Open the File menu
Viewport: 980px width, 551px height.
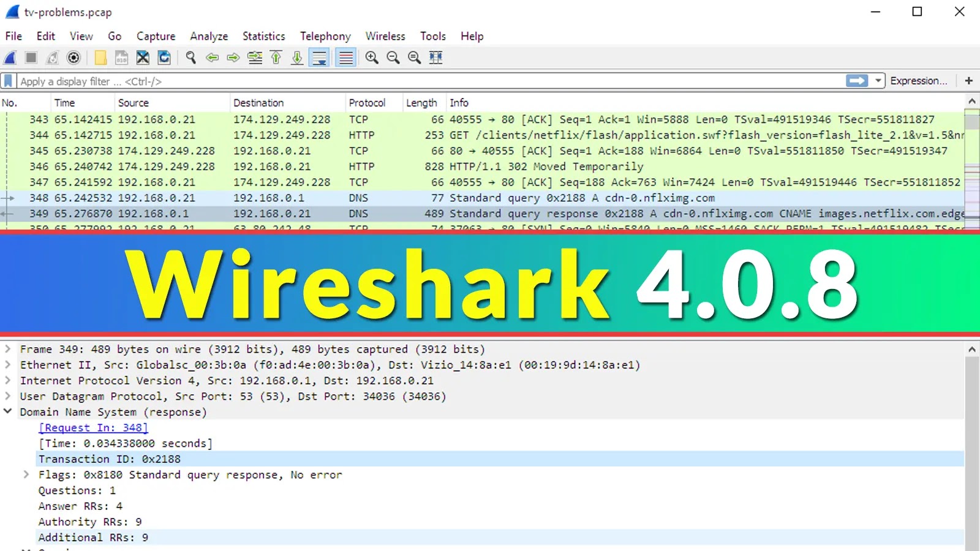tap(13, 36)
